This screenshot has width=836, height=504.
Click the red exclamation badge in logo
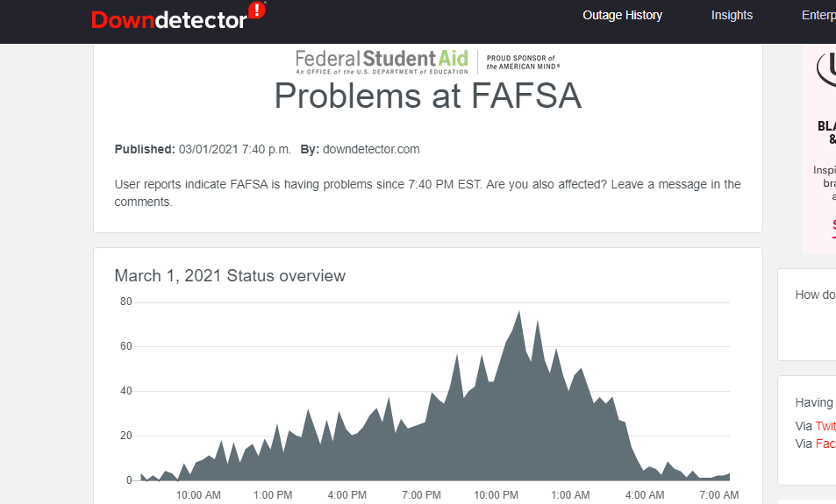(256, 11)
